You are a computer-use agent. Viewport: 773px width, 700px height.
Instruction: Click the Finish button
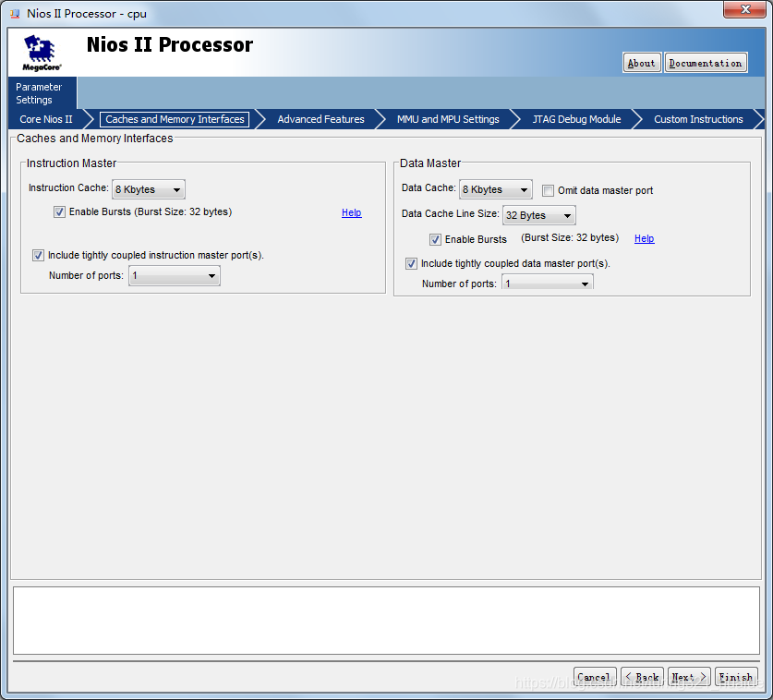pos(735,677)
